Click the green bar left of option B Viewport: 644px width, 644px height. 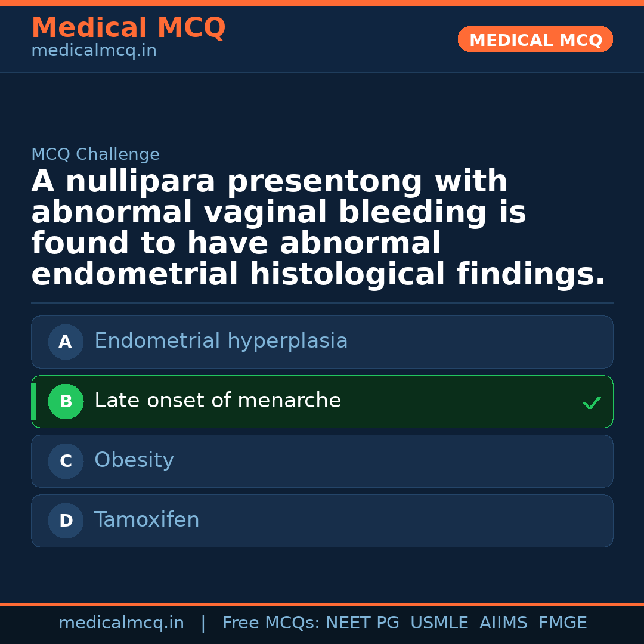point(33,401)
